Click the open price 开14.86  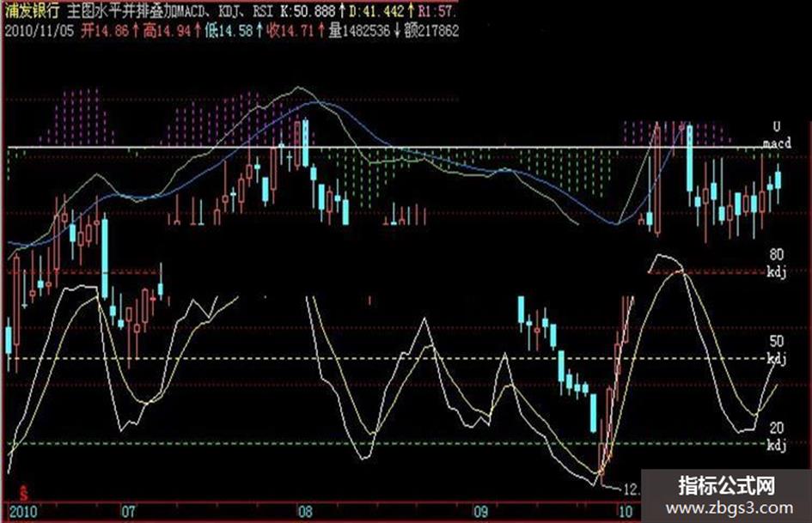[x=105, y=31]
